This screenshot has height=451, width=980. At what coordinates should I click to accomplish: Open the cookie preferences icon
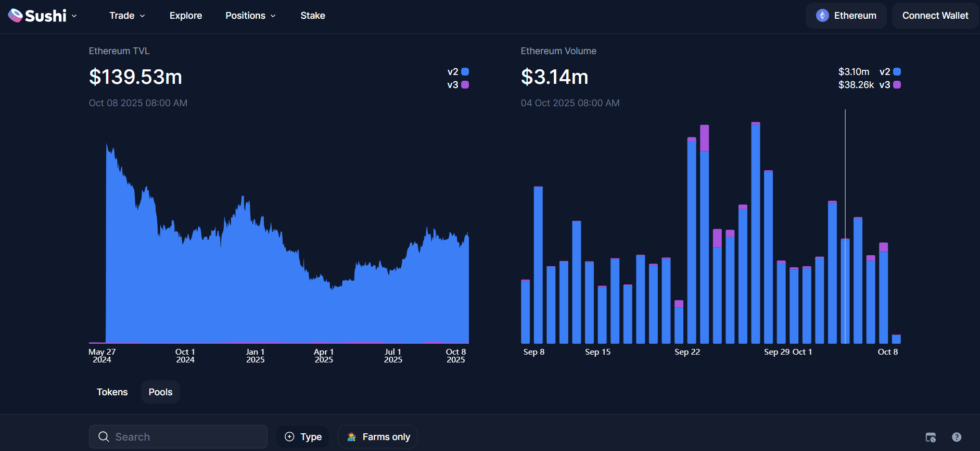click(x=931, y=437)
